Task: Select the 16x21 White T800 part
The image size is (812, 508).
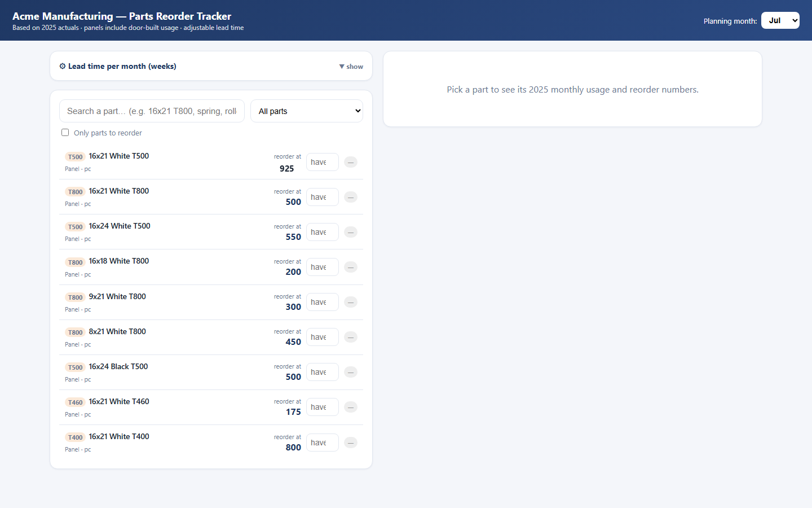Action: click(211, 197)
